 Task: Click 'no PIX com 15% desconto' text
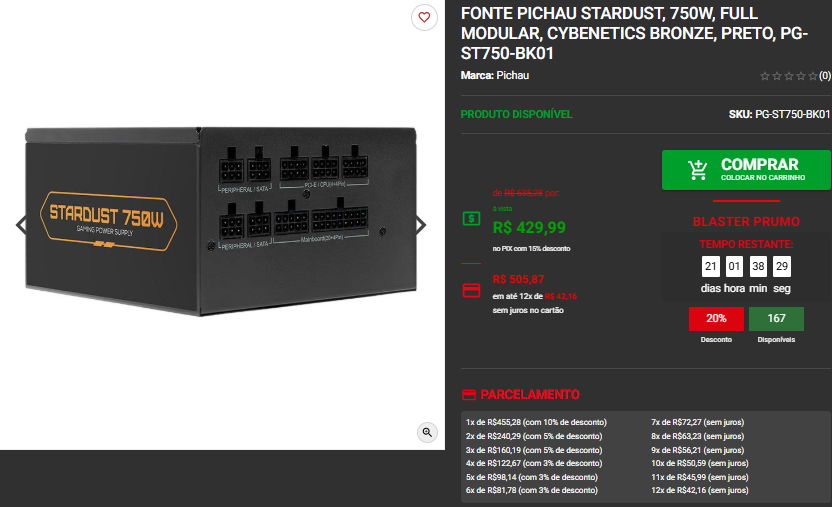531,248
